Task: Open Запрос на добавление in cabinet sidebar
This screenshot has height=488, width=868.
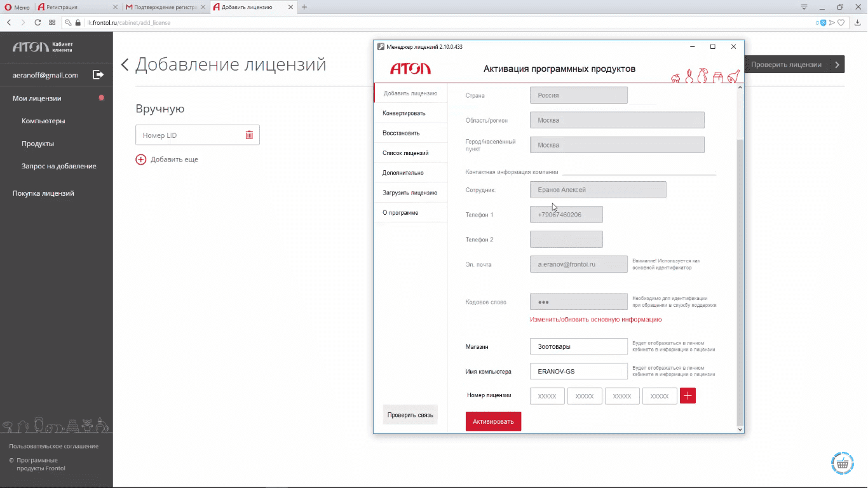Action: (x=59, y=166)
